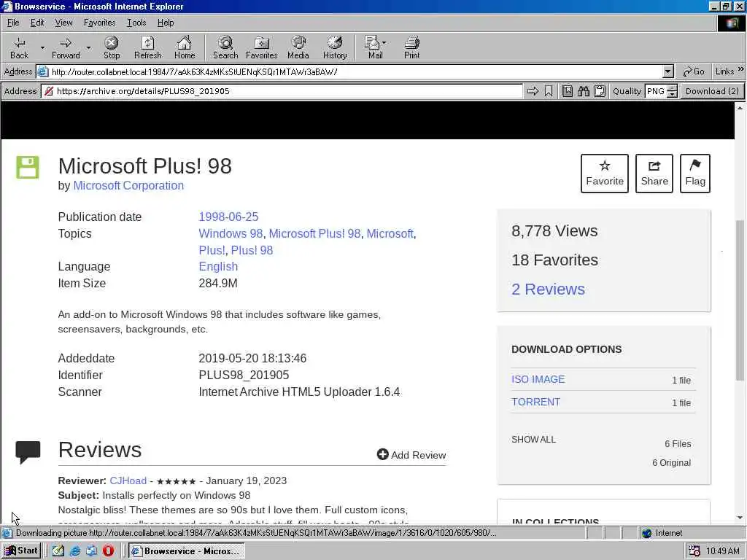Flag this item with the Flag button
The image size is (747, 560).
(x=695, y=174)
